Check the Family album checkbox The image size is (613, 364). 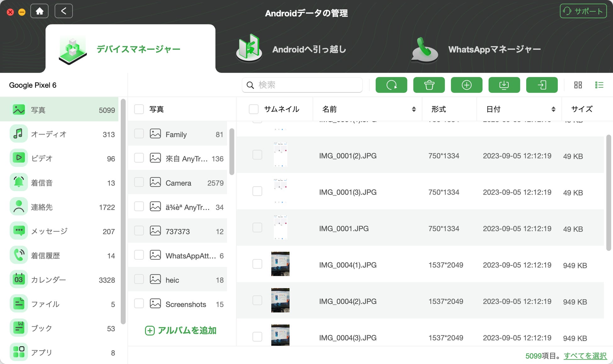pos(139,134)
